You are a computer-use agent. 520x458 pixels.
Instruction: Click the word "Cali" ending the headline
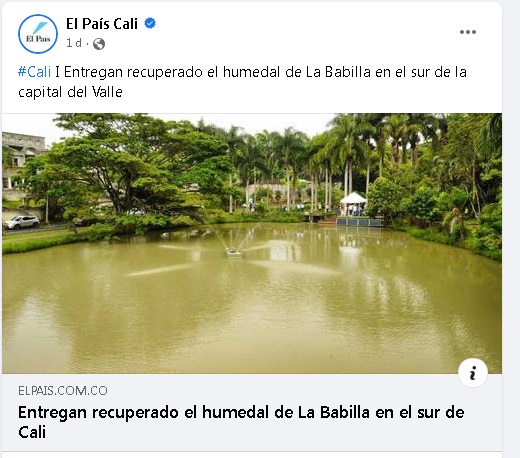32,432
